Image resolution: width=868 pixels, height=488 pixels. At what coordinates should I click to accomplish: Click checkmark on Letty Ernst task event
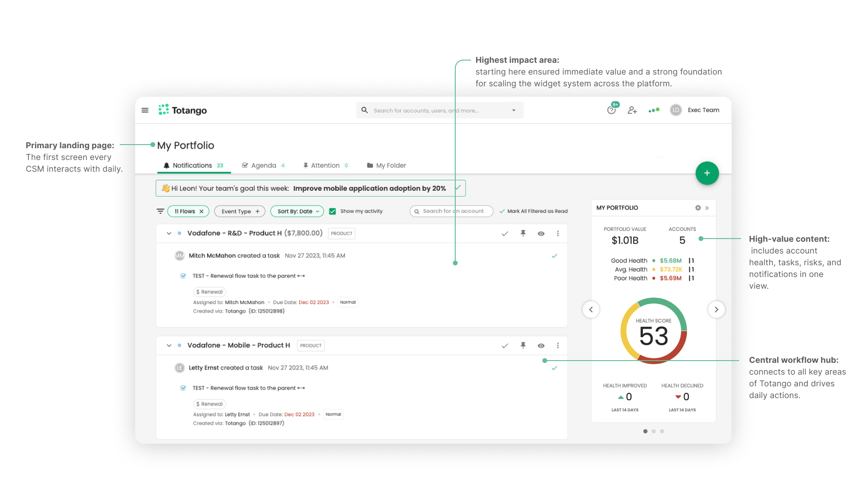click(x=555, y=368)
